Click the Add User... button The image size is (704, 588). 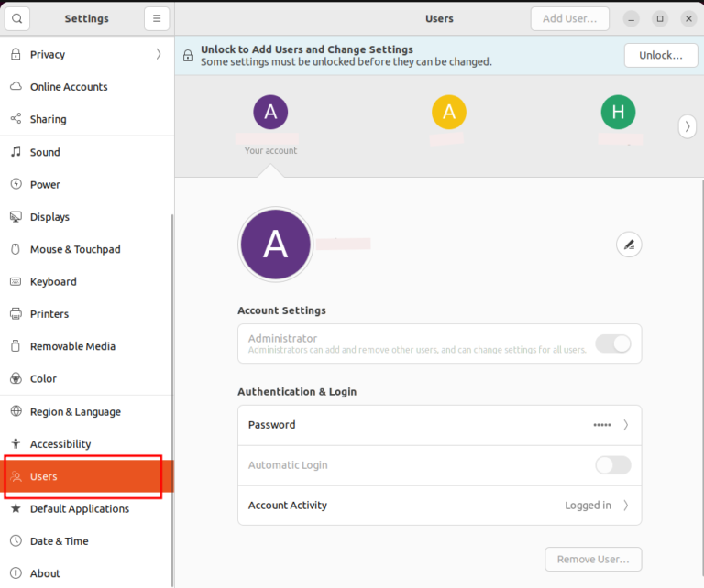569,18
